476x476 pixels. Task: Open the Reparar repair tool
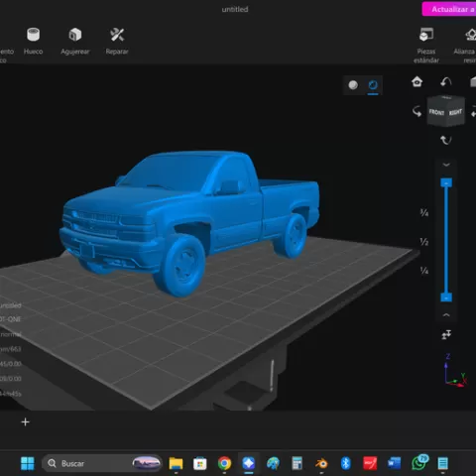click(117, 42)
